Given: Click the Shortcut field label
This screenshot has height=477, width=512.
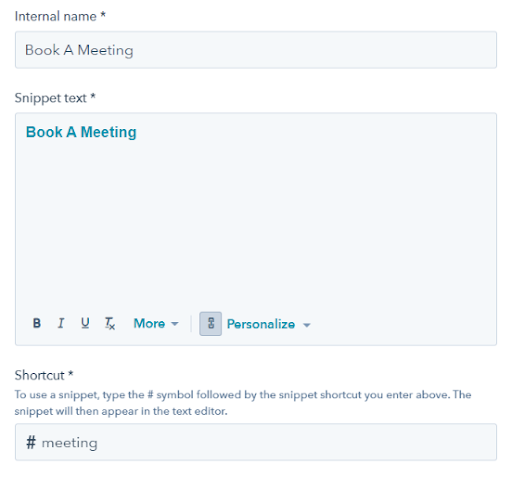Looking at the screenshot, I should coord(44,375).
